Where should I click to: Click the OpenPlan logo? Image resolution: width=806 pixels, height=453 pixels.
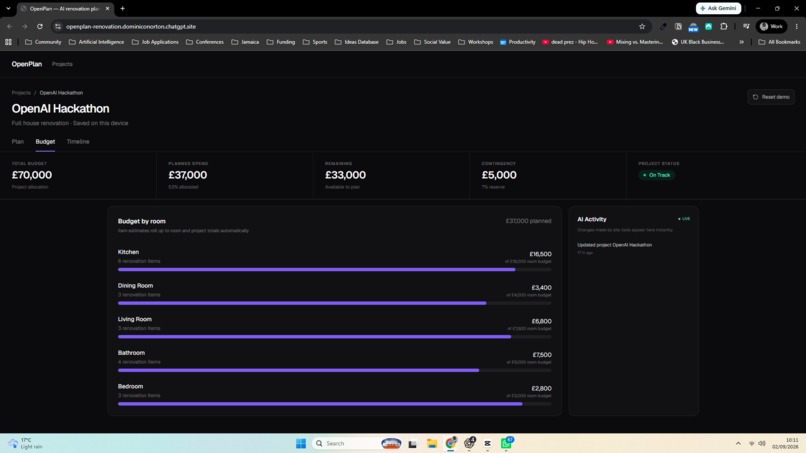(27, 64)
